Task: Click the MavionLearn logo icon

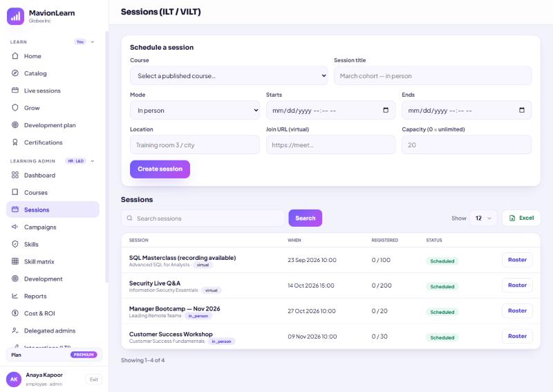Action: coord(15,16)
